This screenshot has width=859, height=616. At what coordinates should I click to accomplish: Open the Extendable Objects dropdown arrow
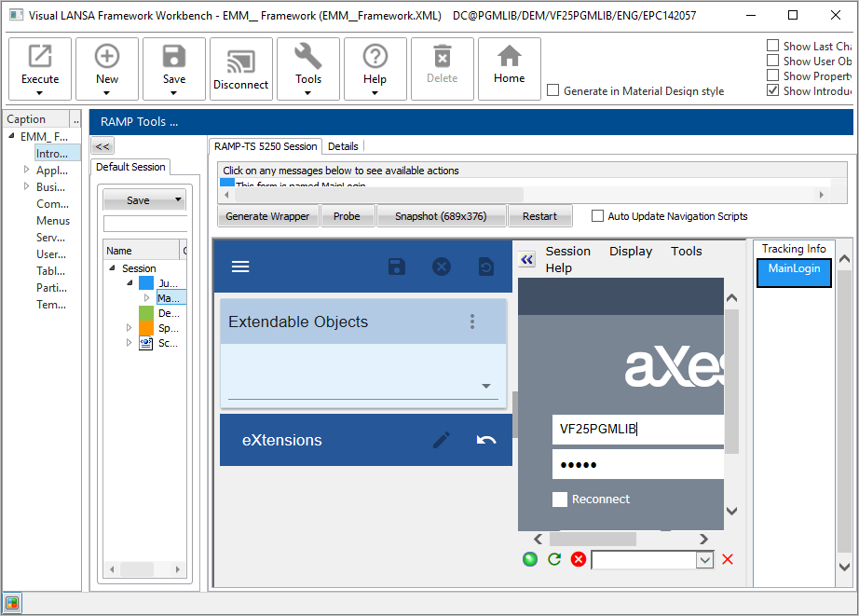coord(486,387)
